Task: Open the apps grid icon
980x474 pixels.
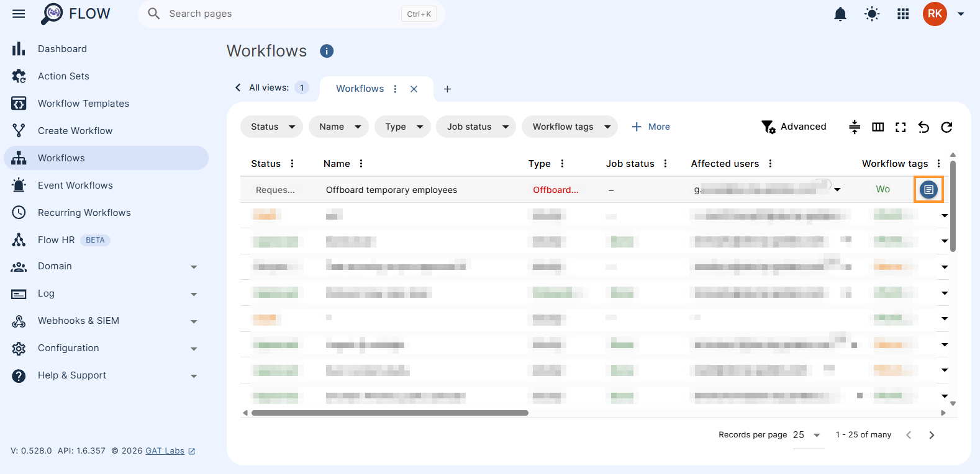Action: tap(903, 14)
